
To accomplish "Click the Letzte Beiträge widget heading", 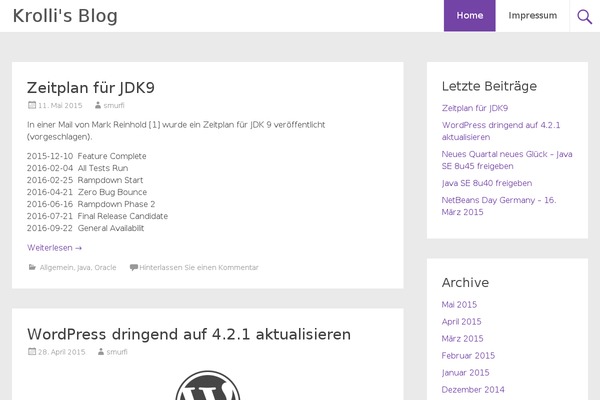I will point(489,86).
